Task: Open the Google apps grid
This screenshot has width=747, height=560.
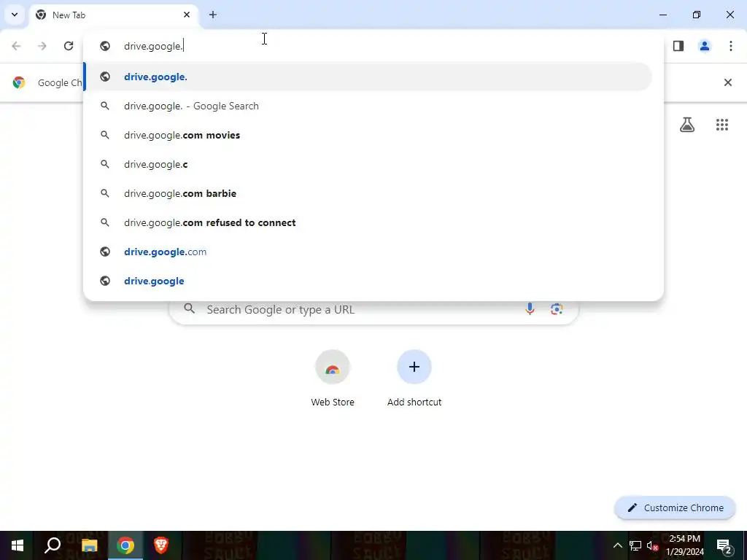Action: click(722, 125)
